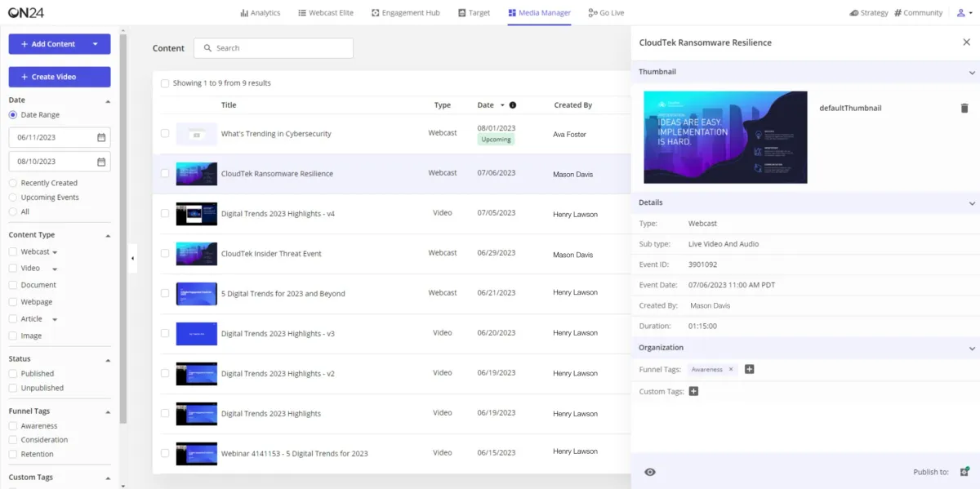Switch to the Engagement Hub tab
Screen dimensions: 980x489
[x=405, y=13]
